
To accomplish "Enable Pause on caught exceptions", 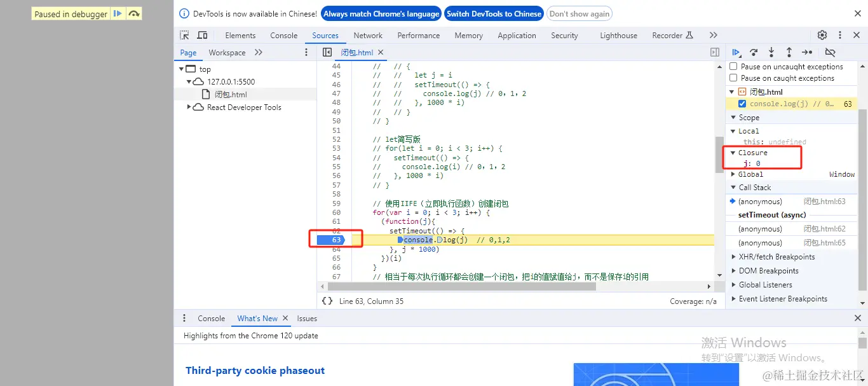I will 734,78.
